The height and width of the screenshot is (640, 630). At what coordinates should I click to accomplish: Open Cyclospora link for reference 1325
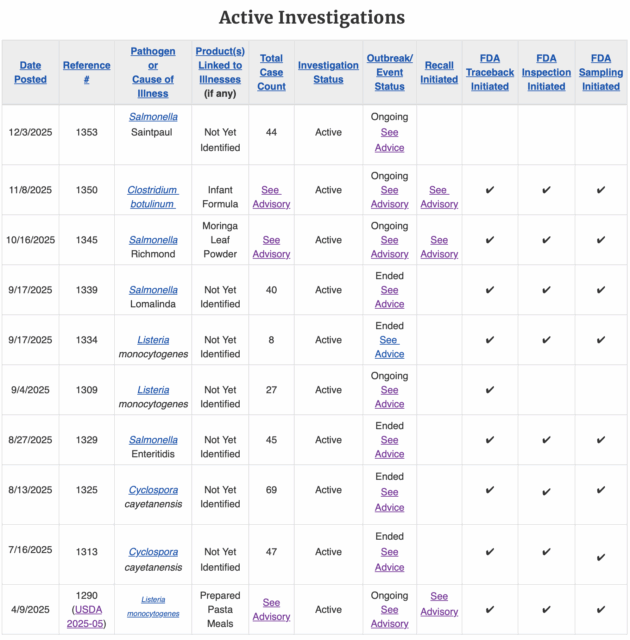153,490
